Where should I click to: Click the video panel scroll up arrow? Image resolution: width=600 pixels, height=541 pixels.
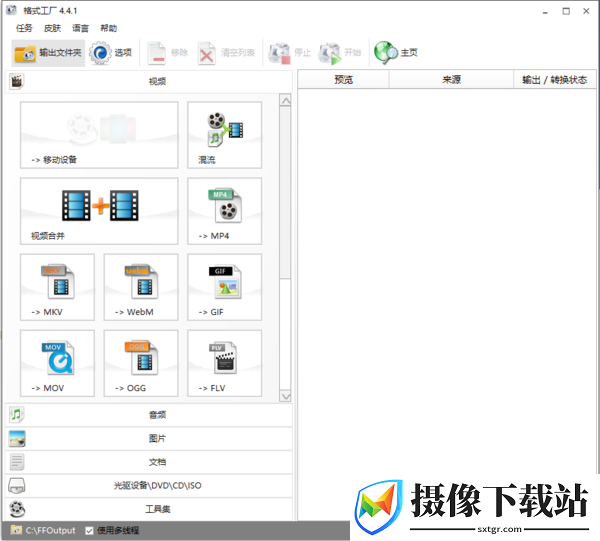click(285, 100)
